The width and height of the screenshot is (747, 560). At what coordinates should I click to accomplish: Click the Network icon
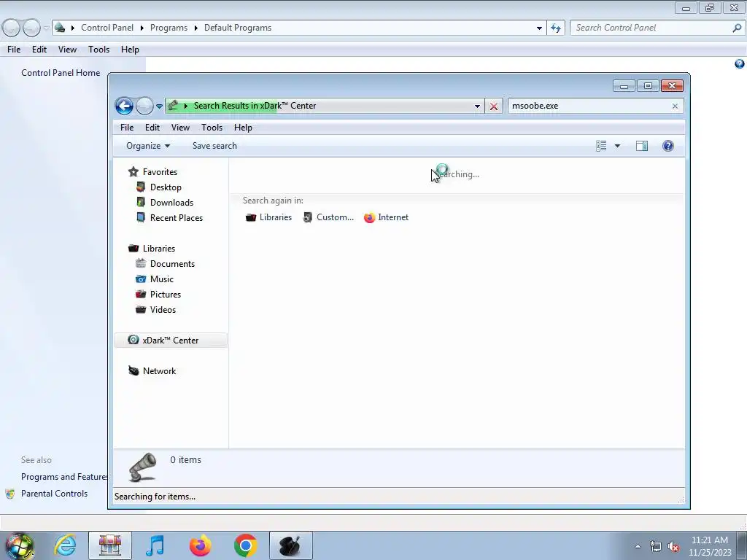pyautogui.click(x=133, y=371)
